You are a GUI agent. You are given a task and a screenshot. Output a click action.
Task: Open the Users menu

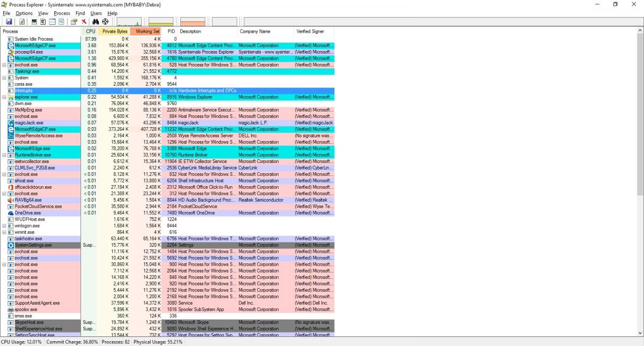pyautogui.click(x=96, y=13)
